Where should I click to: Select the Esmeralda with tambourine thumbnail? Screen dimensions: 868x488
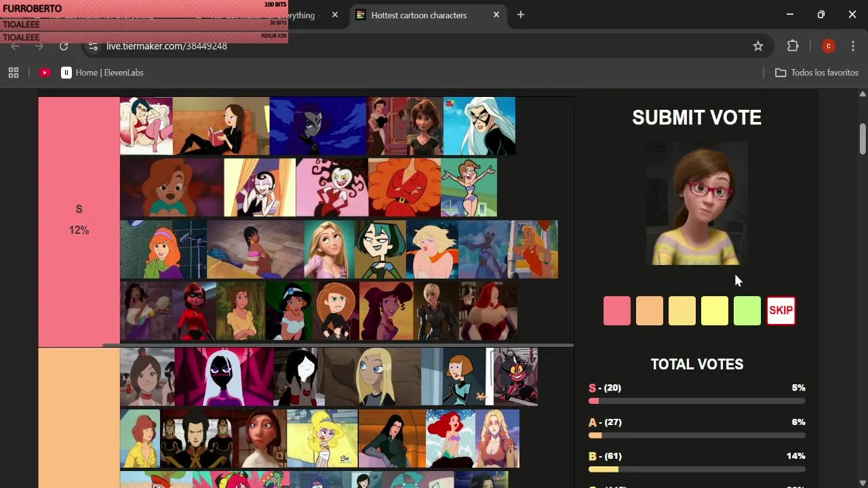pyautogui.click(x=146, y=310)
